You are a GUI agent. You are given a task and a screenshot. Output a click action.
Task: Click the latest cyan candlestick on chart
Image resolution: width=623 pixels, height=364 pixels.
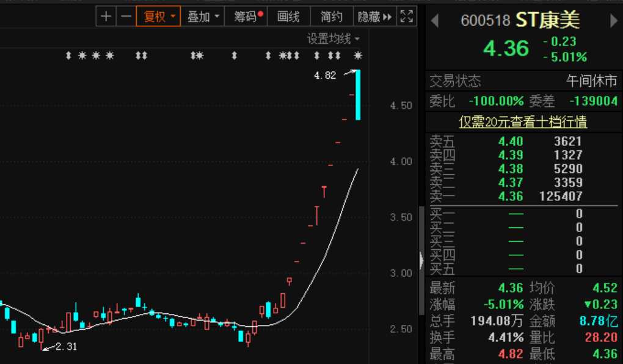358,95
